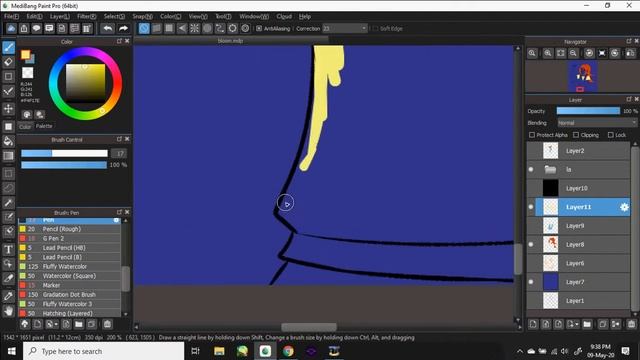Screen dimensions: 640x360
Task: Toggle visibility of the la folder
Action: [x=531, y=169]
